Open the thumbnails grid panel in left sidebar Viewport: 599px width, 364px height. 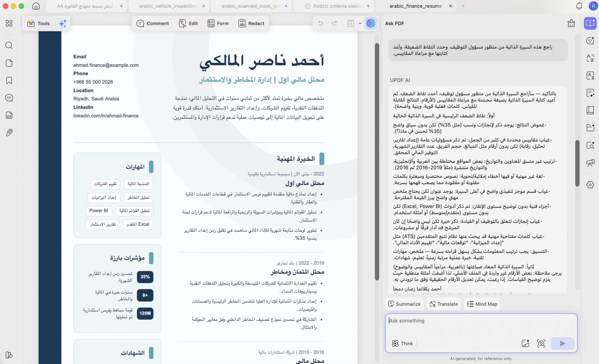(x=9, y=23)
